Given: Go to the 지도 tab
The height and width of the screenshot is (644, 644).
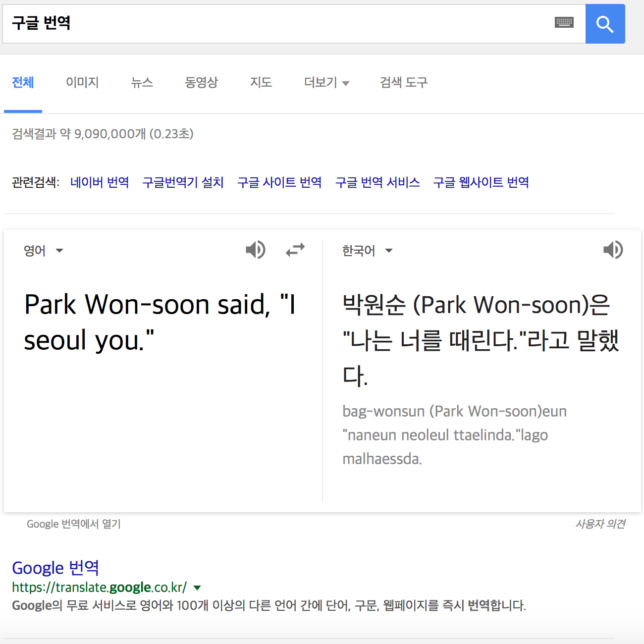Looking at the screenshot, I should pos(261,83).
